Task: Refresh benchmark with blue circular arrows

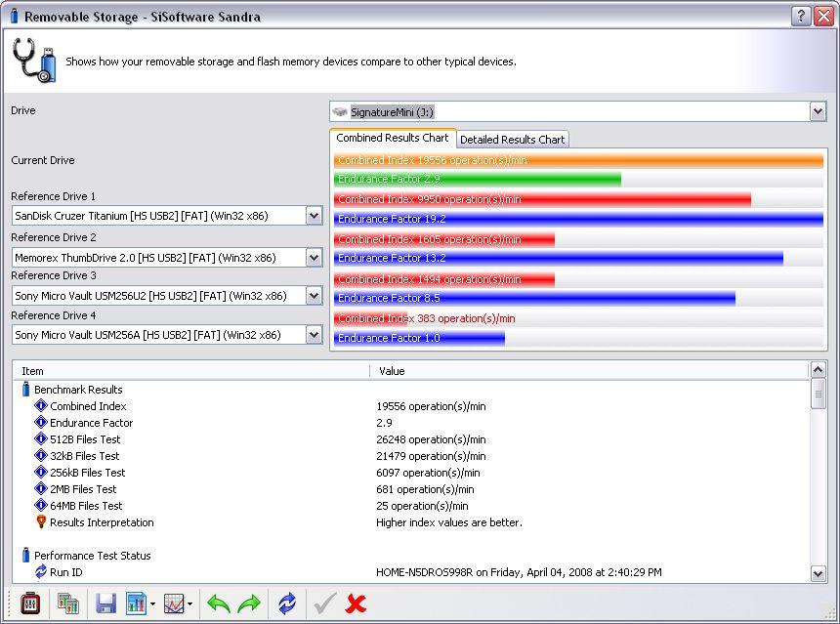Action: point(287,603)
